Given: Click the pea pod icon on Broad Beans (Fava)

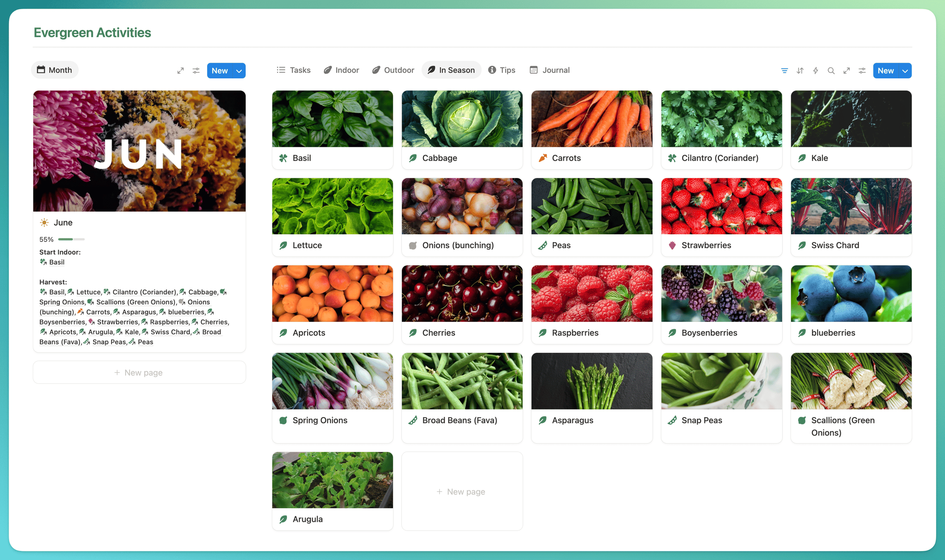Looking at the screenshot, I should pyautogui.click(x=413, y=420).
